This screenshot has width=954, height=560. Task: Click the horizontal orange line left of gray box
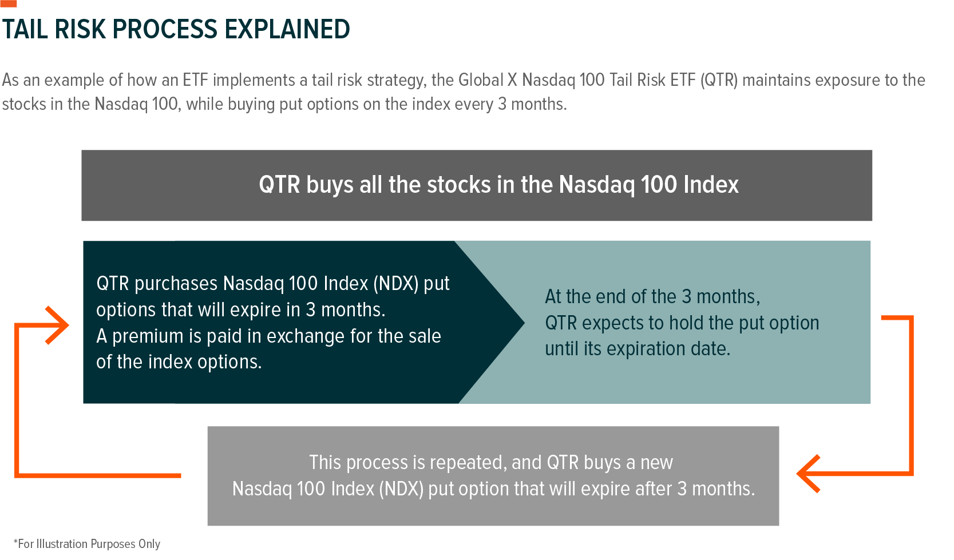tap(97, 475)
